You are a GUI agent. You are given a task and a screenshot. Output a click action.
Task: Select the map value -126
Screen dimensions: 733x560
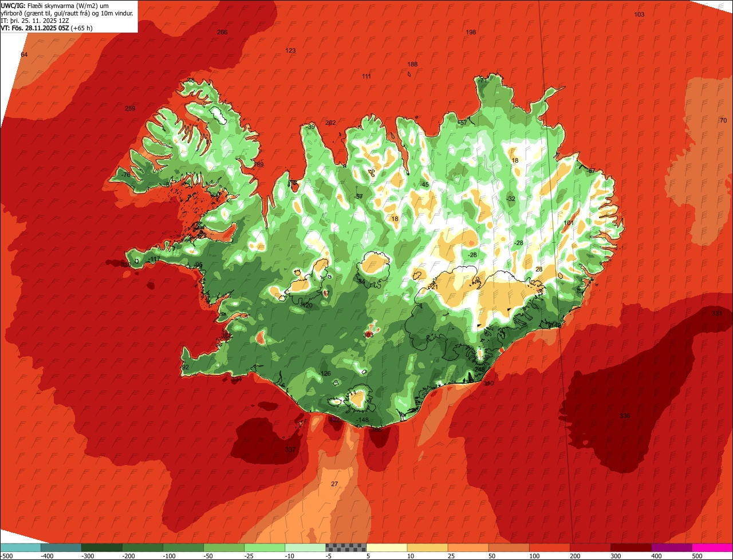pyautogui.click(x=325, y=373)
